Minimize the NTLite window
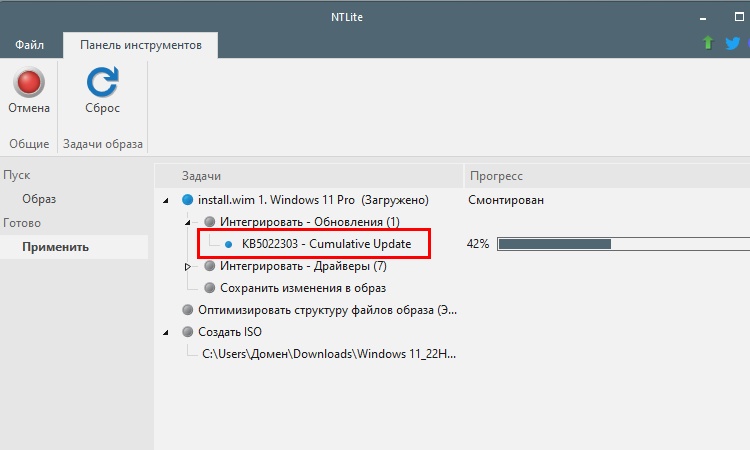This screenshot has width=750, height=450. [x=703, y=18]
